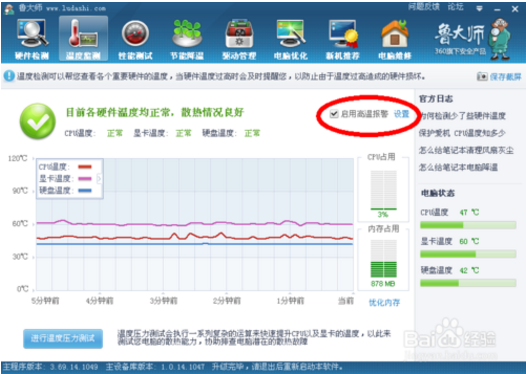Click the red CPU温度 legend swatch
This screenshot has height=374, width=526.
coord(85,166)
